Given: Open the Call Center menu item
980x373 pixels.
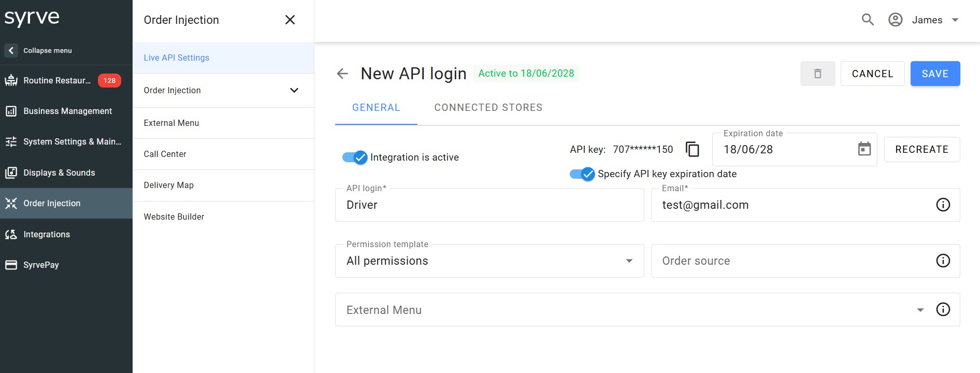Looking at the screenshot, I should click(223, 154).
